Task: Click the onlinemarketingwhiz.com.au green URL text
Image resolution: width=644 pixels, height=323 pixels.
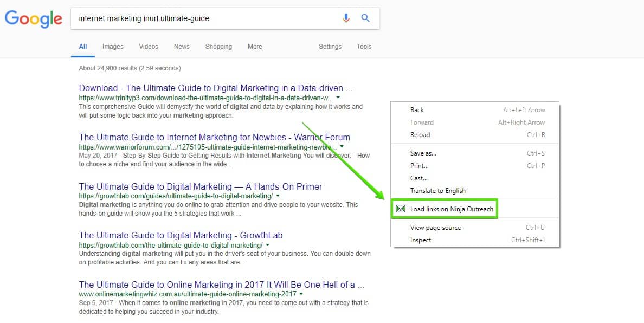Action: tap(188, 294)
